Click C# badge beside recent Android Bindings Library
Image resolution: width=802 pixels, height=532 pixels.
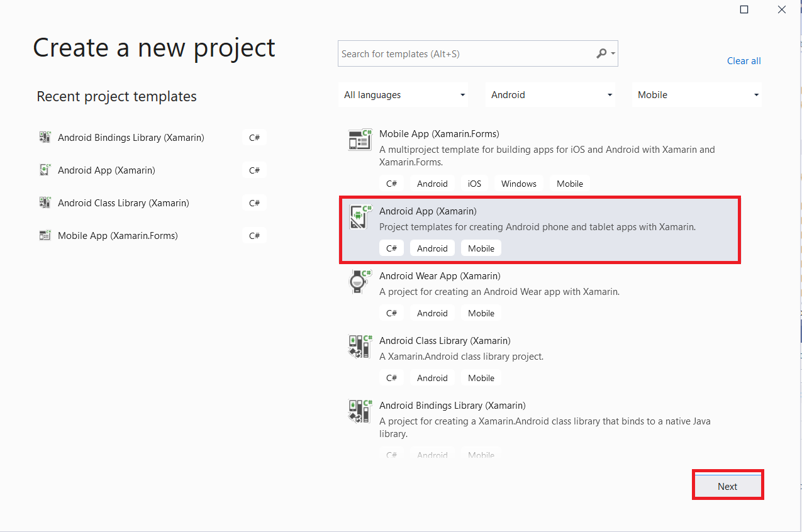click(254, 137)
